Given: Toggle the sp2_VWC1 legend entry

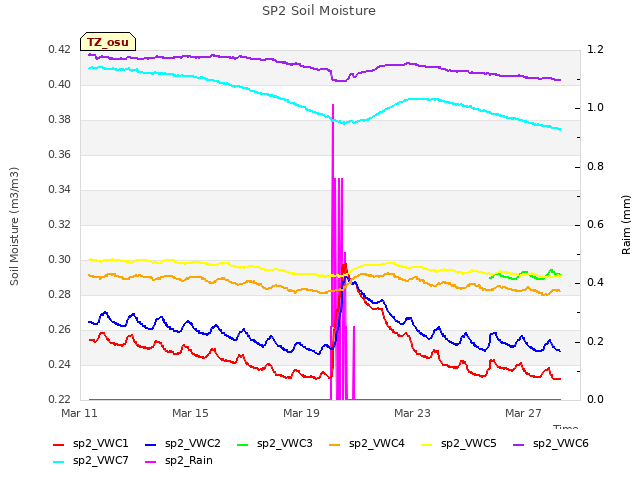Looking at the screenshot, I should pos(91,444).
